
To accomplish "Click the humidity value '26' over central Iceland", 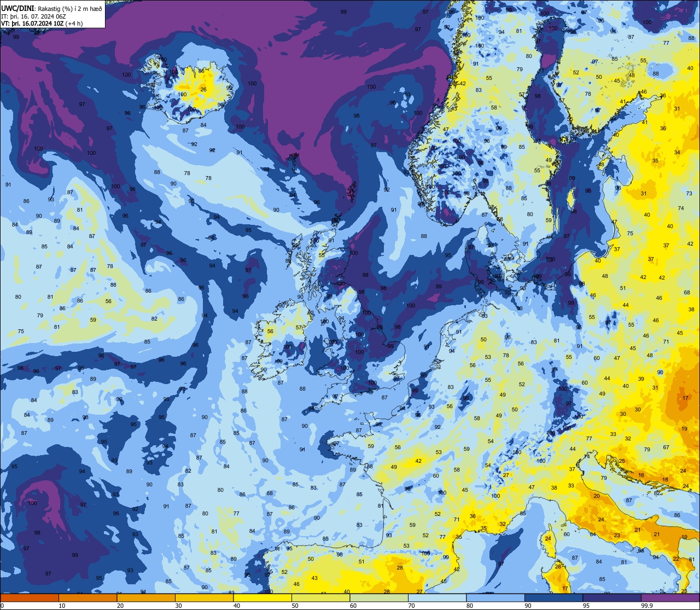I will point(203,90).
